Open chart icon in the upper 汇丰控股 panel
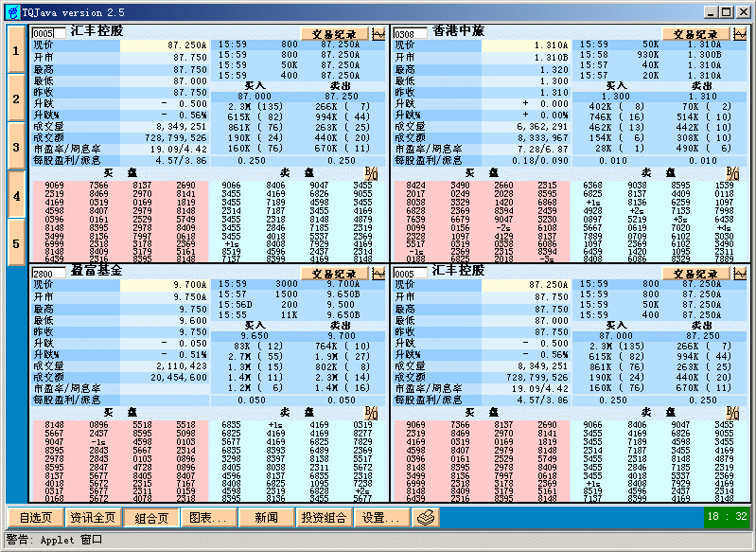The width and height of the screenshot is (756, 552). coord(378,34)
